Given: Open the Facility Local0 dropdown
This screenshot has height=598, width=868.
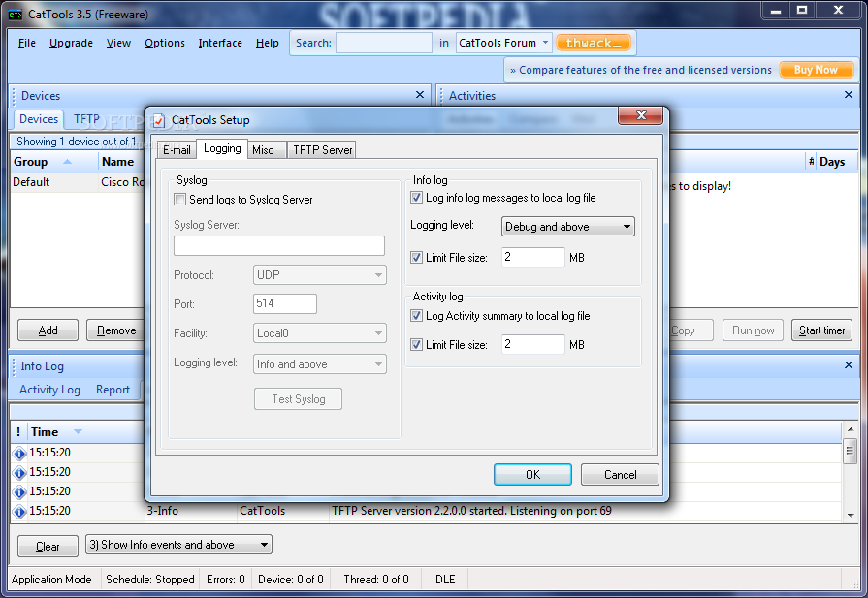Looking at the screenshot, I should [x=319, y=333].
